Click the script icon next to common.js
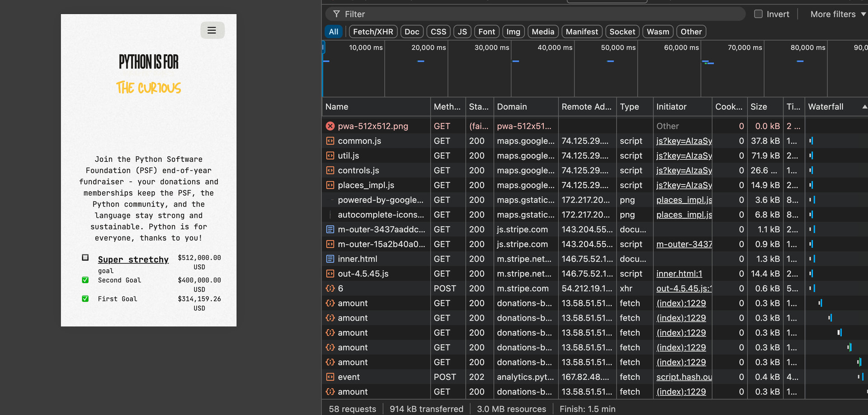Viewport: 868px width, 415px height. coord(330,141)
